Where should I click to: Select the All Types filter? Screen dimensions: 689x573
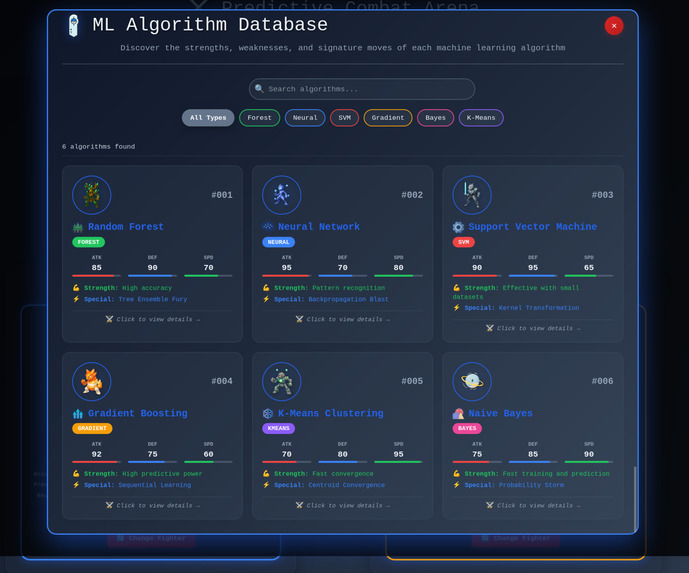pyautogui.click(x=208, y=118)
